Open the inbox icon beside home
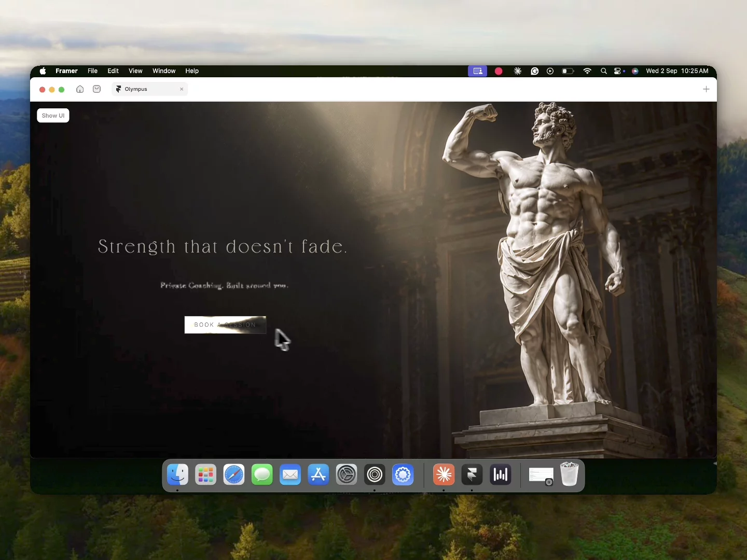This screenshot has width=747, height=560. pyautogui.click(x=96, y=89)
